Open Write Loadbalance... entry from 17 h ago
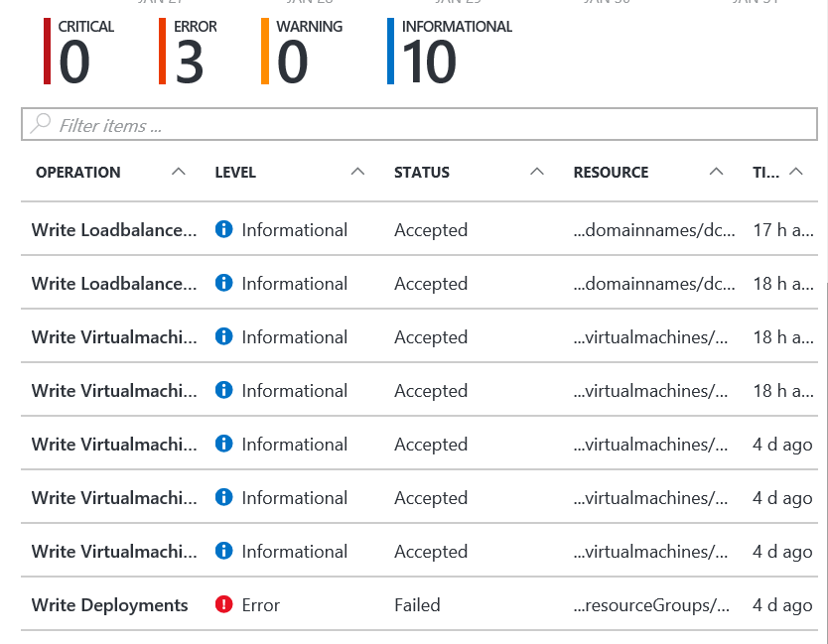 [114, 230]
